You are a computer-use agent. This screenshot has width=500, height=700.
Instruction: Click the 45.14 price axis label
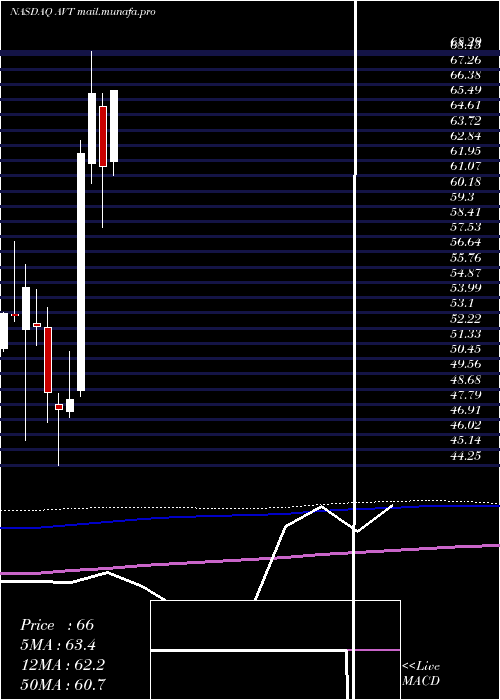click(466, 440)
